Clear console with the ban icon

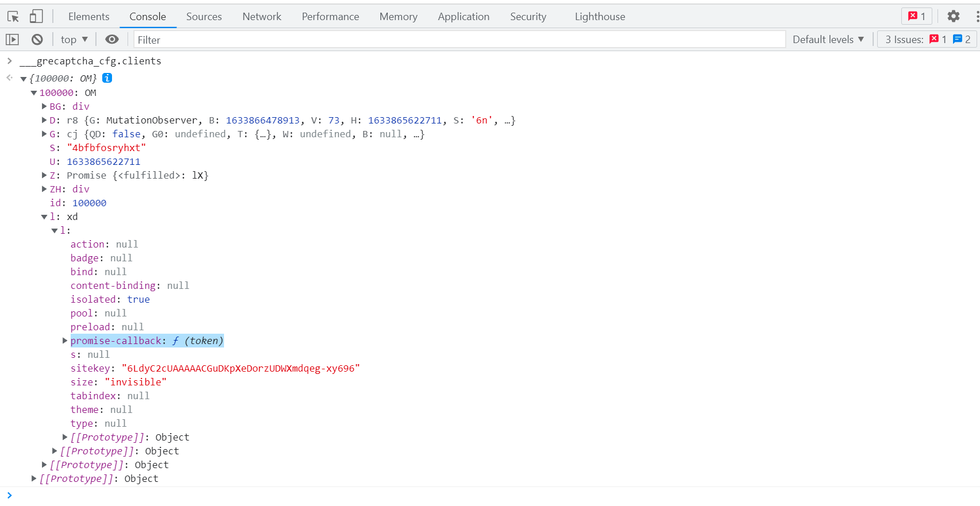pyautogui.click(x=37, y=40)
